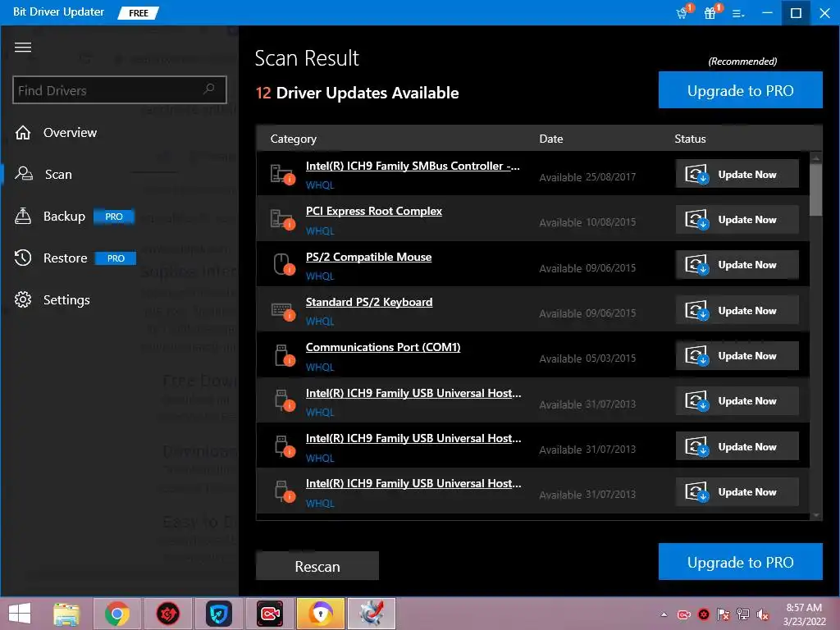Viewport: 840px width, 630px height.
Task: Open Communications Port (COM1) link
Action: click(383, 347)
